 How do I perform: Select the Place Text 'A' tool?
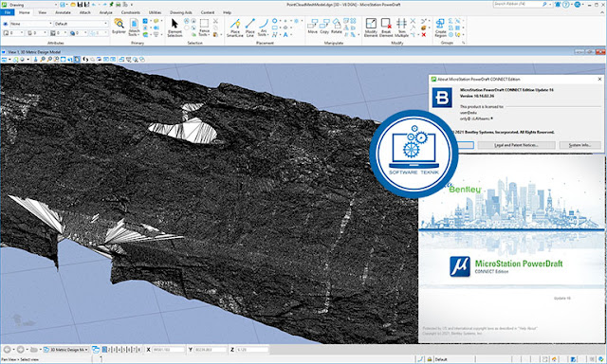[x=285, y=35]
